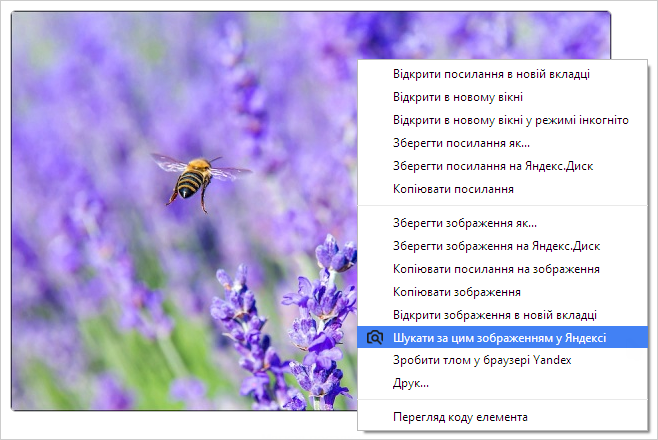The image size is (658, 440).
Task: Choose 'Зберегти посилання на Яндекс.Диск'
Action: [x=502, y=166]
